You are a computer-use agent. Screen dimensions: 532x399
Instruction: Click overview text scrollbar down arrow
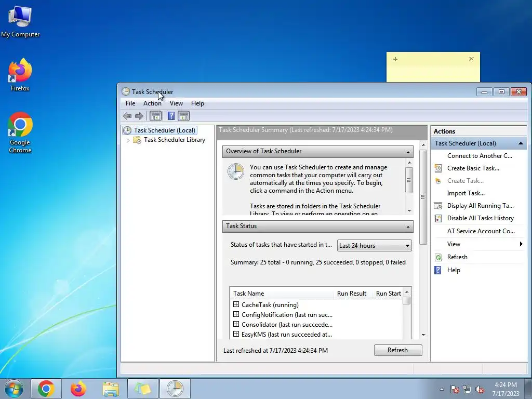tap(409, 211)
